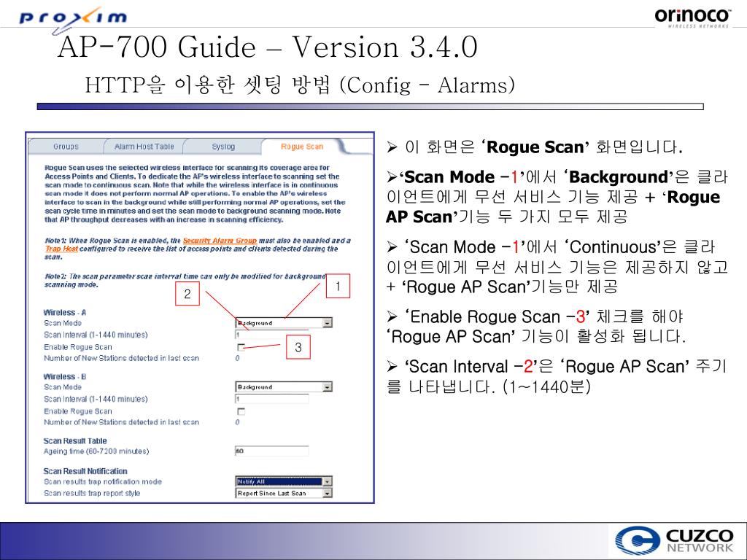Click the Wireless - B heading
Image resolution: width=747 pixels, height=560 pixels.
(65, 377)
